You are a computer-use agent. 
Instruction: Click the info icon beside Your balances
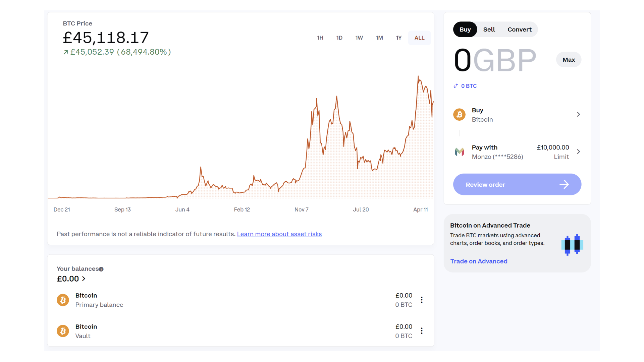[101, 269]
